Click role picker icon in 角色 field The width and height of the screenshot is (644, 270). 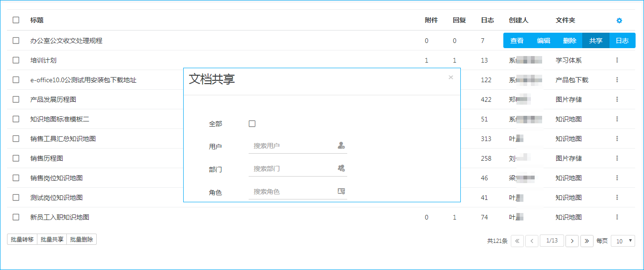tap(341, 191)
